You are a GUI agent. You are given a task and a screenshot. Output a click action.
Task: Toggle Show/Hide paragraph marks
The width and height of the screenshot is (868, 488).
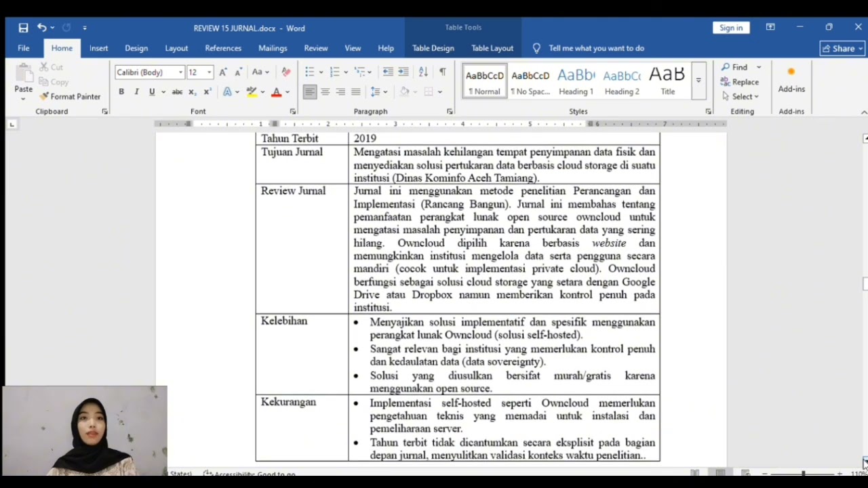(442, 72)
